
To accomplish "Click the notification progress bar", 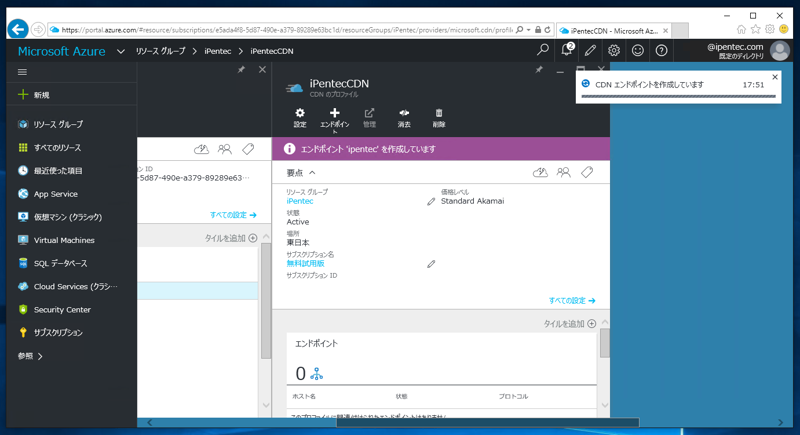I will 678,96.
